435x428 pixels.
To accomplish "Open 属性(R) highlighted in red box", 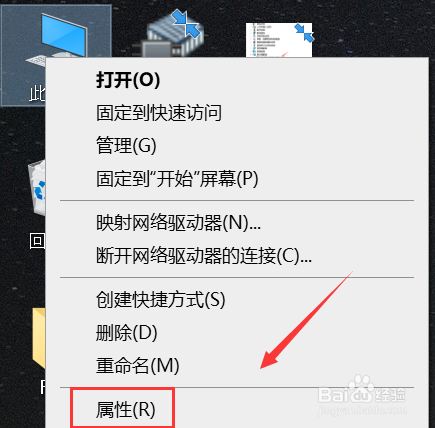I will coord(125,410).
